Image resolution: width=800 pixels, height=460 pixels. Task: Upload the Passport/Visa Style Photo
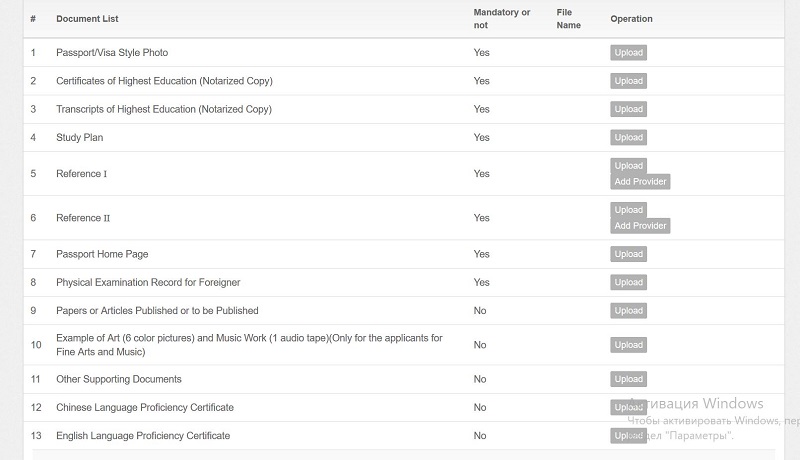pos(629,53)
